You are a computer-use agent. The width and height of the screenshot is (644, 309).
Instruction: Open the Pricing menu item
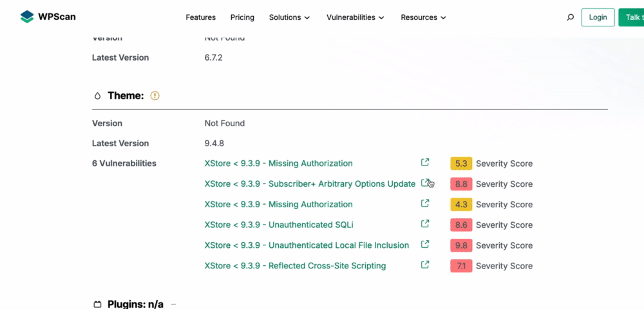point(242,17)
